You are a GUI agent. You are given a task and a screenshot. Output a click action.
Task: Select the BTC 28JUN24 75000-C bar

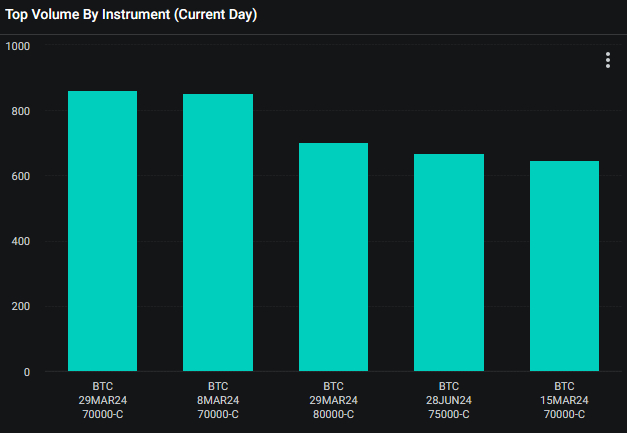click(449, 262)
